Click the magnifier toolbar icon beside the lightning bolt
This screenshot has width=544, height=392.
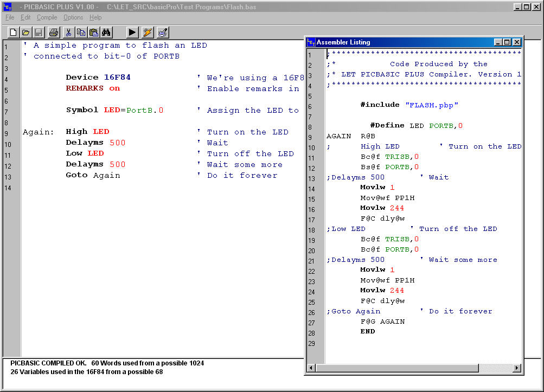coord(163,33)
